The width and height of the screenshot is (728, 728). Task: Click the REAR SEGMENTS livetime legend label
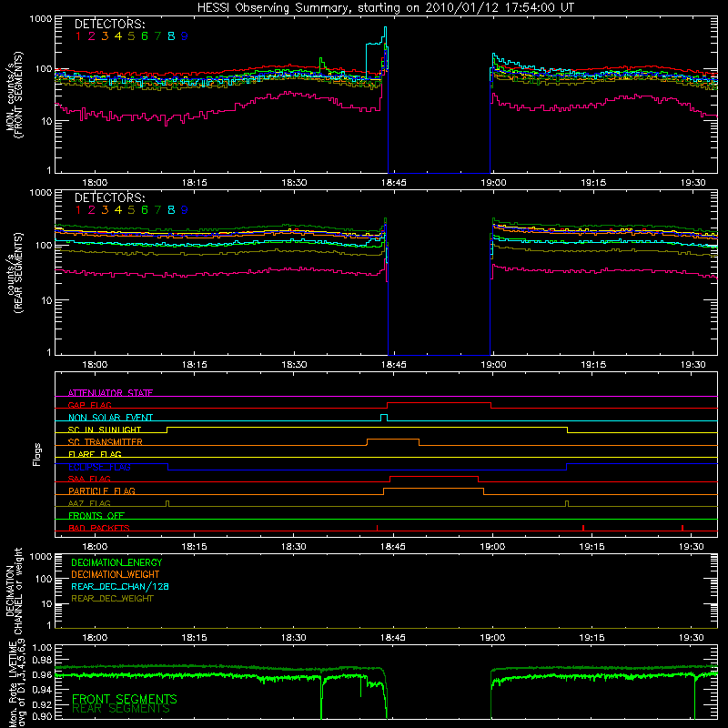coord(121,709)
